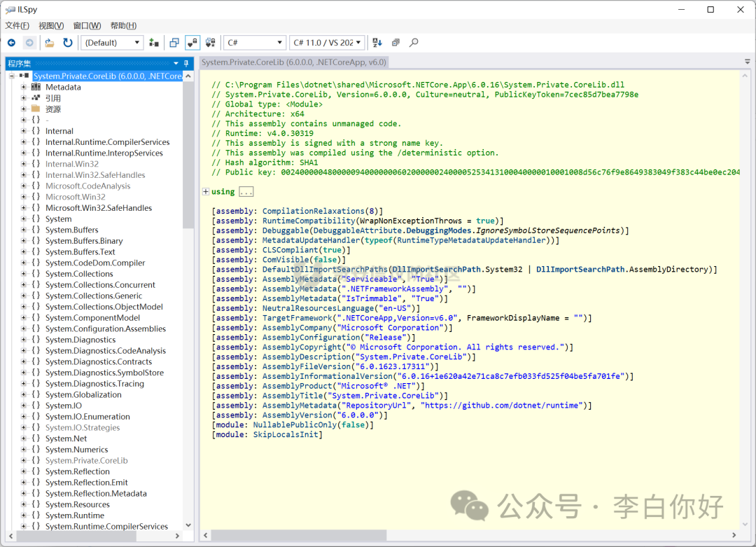Click the github.com/dotnet/runtime URL string
This screenshot has width=756, height=547.
pyautogui.click(x=502, y=406)
